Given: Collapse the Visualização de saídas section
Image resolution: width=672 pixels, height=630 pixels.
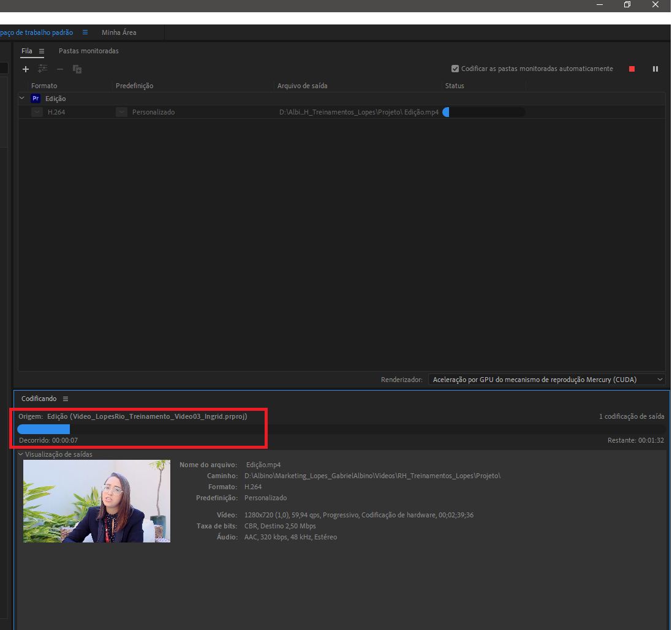Looking at the screenshot, I should coord(20,454).
